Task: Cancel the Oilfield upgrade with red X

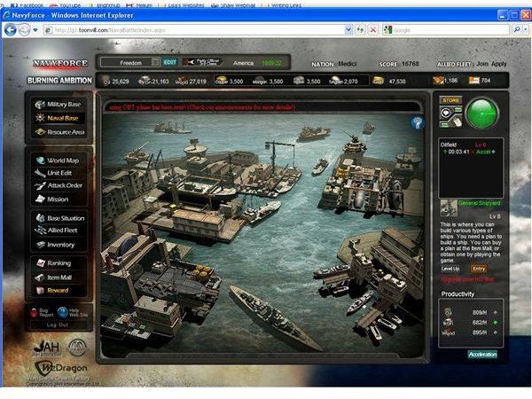Action: point(473,152)
